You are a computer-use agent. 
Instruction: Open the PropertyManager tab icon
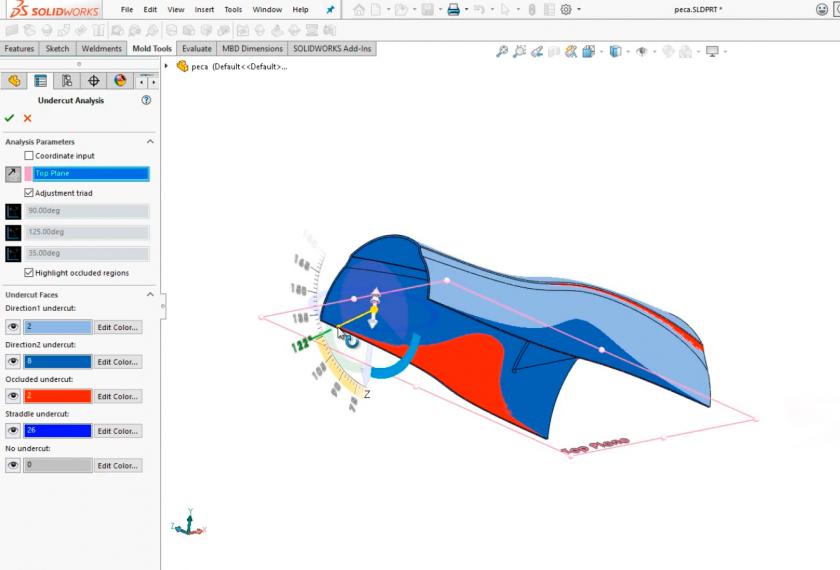(x=41, y=81)
